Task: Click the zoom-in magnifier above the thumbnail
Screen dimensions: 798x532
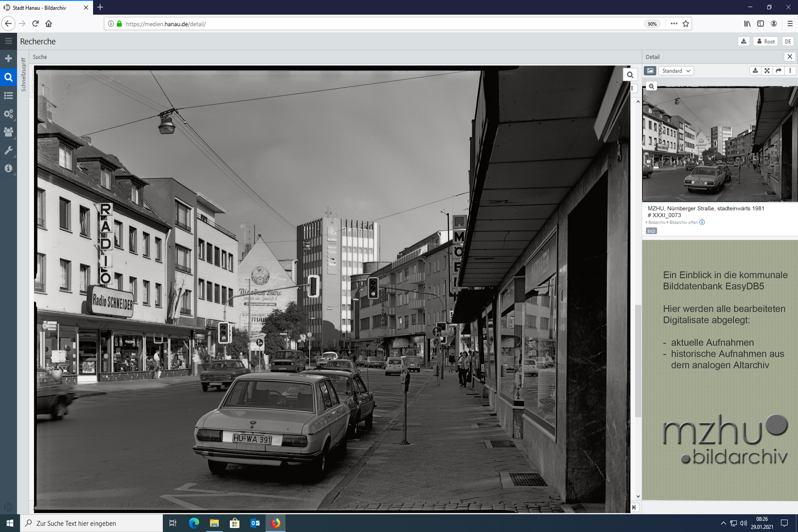Action: [651, 86]
